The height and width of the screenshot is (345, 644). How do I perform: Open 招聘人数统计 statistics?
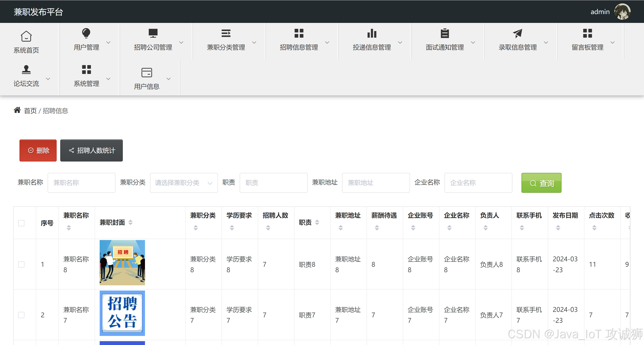[x=92, y=150]
